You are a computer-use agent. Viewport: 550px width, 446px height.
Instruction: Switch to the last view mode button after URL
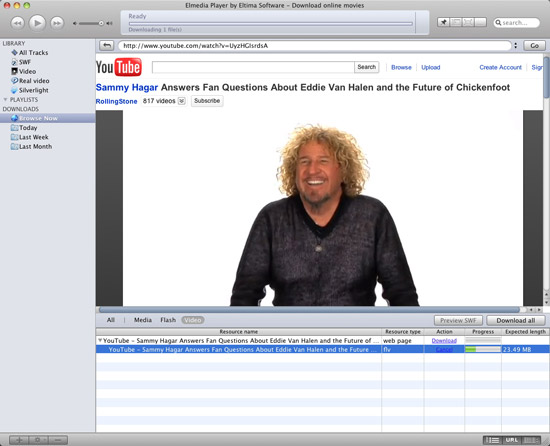click(531, 440)
